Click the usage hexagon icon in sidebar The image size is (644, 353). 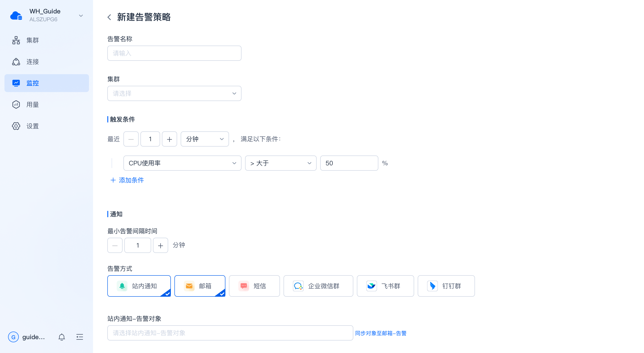[x=16, y=104]
